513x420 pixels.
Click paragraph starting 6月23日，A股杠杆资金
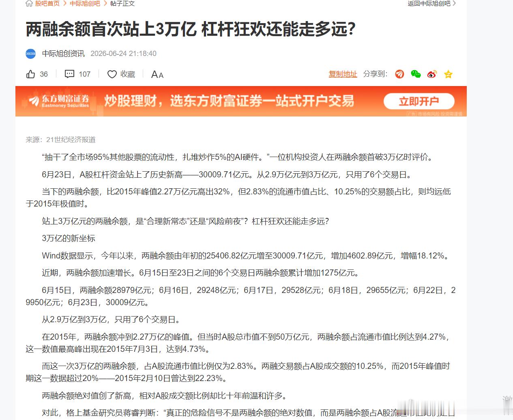pos(228,175)
